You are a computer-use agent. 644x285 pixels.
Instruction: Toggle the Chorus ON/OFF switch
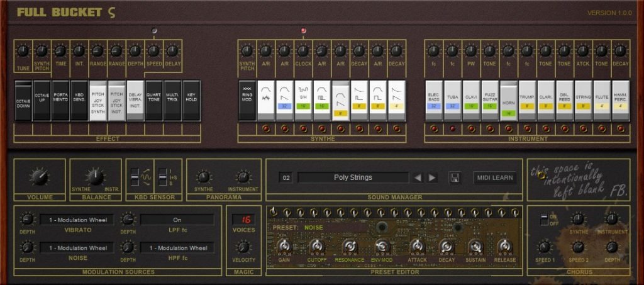coord(543,220)
